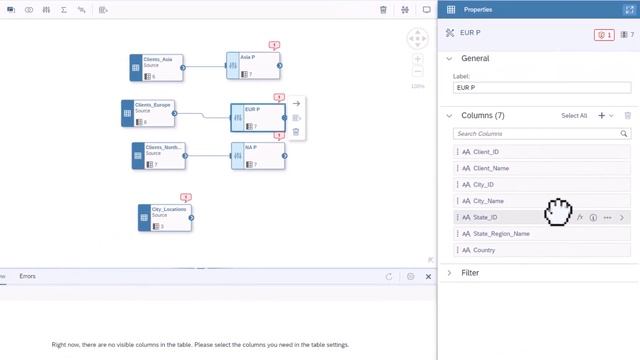This screenshot has width=640, height=360.
Task: Select the State_Region_Name column
Action: [x=542, y=234]
